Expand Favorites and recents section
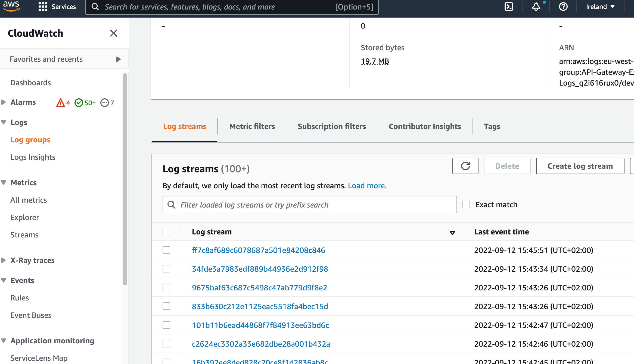This screenshot has height=364, width=634. click(x=118, y=59)
